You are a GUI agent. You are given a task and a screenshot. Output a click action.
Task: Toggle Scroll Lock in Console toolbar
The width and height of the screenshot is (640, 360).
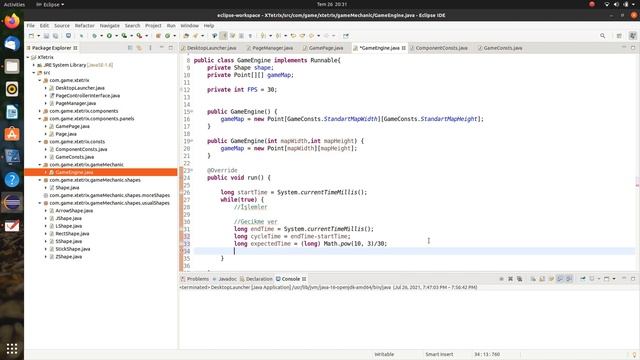coord(542,279)
